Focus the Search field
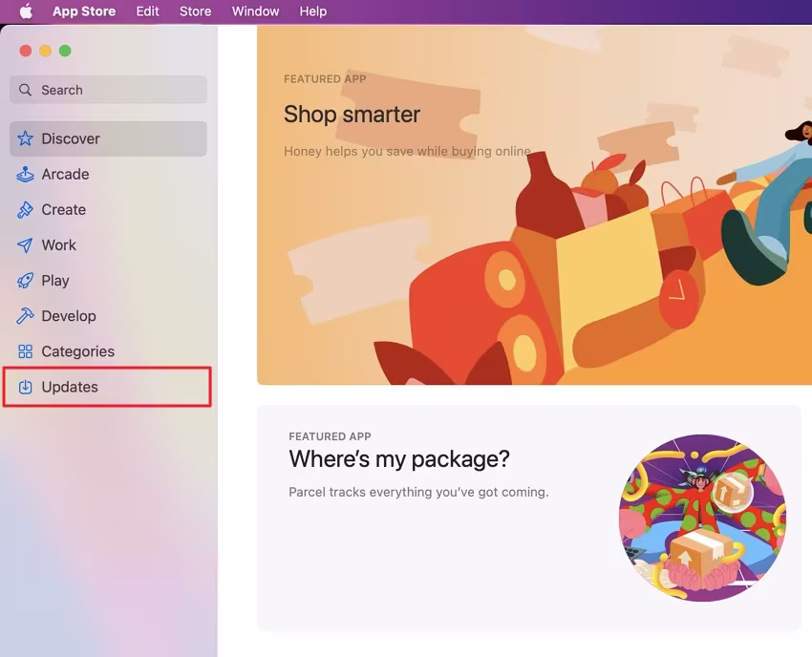This screenshot has height=657, width=812. point(108,90)
